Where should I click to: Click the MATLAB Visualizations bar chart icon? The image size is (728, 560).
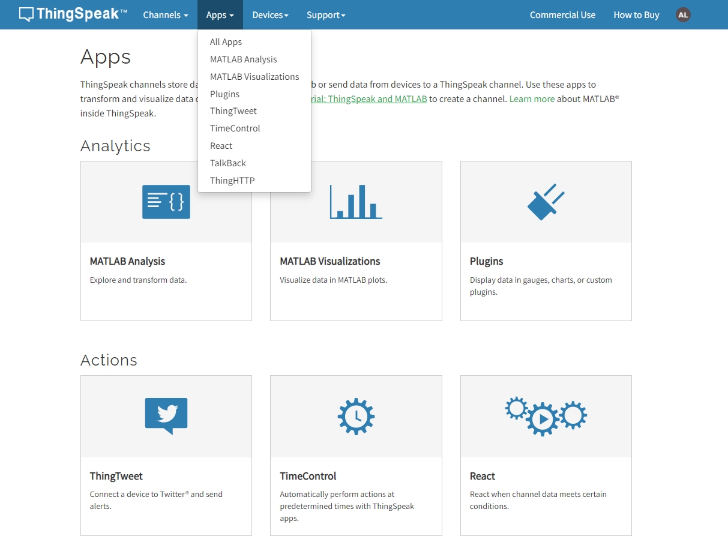point(356,202)
